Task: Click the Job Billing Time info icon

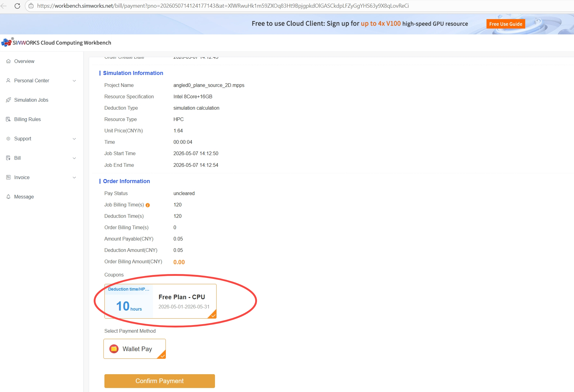Action: (148, 205)
